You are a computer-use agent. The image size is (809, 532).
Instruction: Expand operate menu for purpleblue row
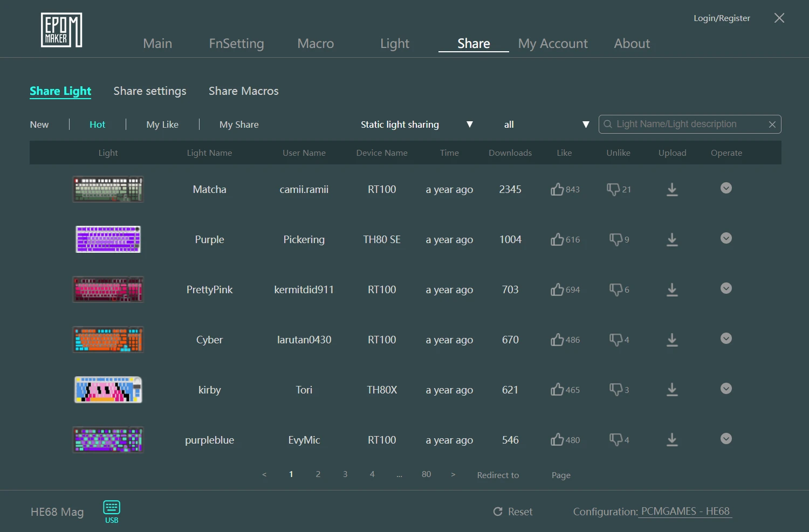(726, 439)
